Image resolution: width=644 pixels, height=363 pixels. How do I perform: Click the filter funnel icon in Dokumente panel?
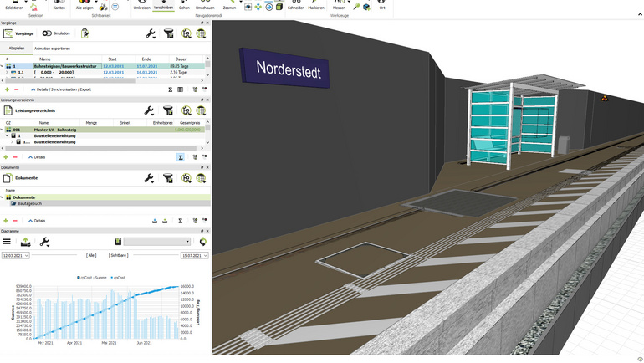pos(167,178)
